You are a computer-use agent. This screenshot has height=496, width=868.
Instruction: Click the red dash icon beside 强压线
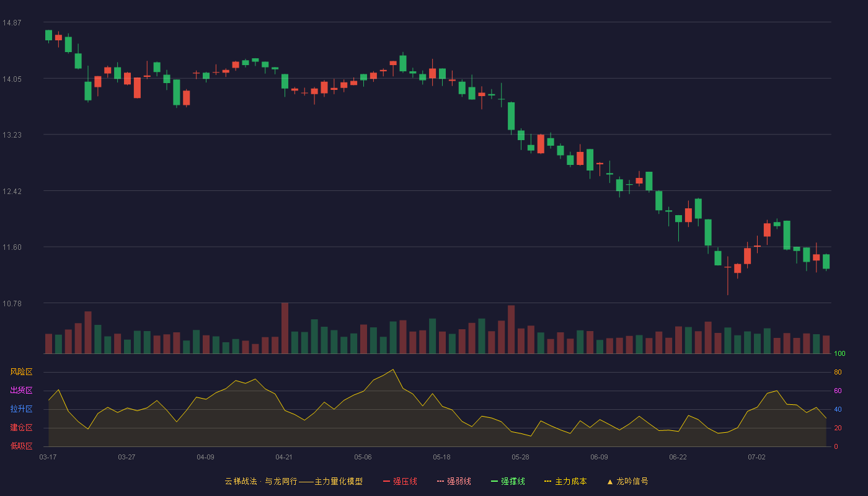[x=386, y=481]
